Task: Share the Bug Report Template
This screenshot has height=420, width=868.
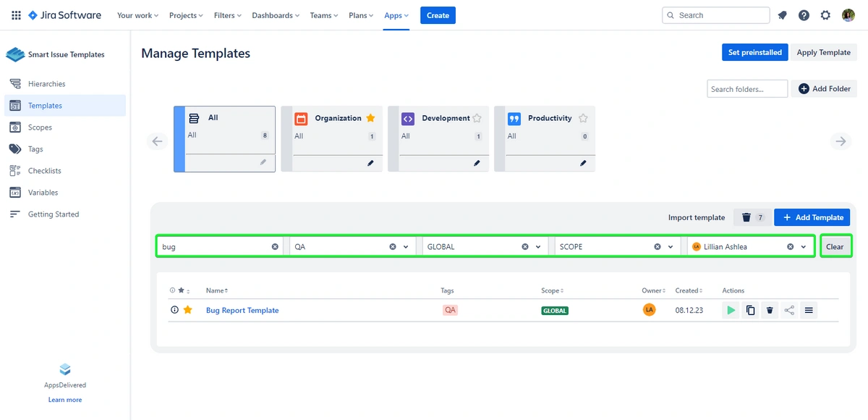Action: pyautogui.click(x=789, y=310)
